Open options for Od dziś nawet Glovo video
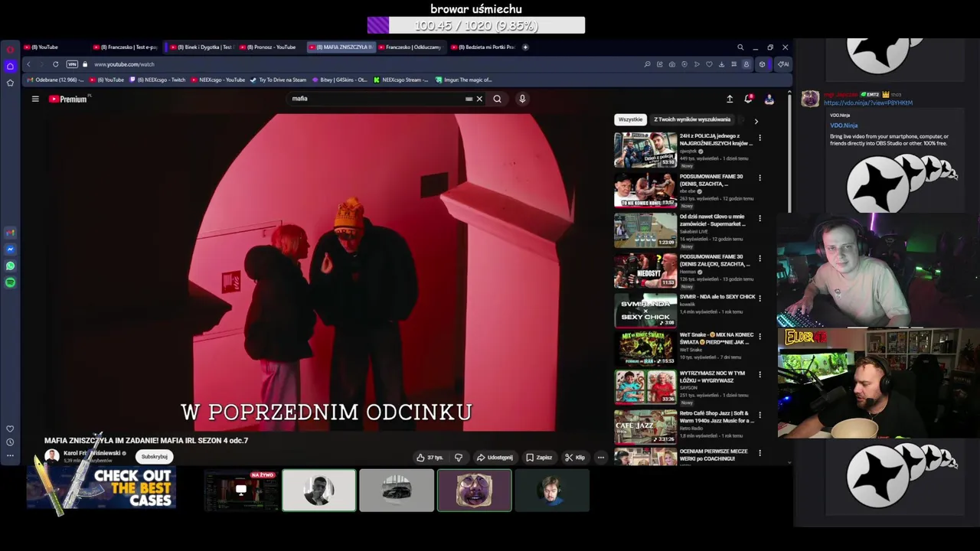The width and height of the screenshot is (980, 551). tap(759, 218)
